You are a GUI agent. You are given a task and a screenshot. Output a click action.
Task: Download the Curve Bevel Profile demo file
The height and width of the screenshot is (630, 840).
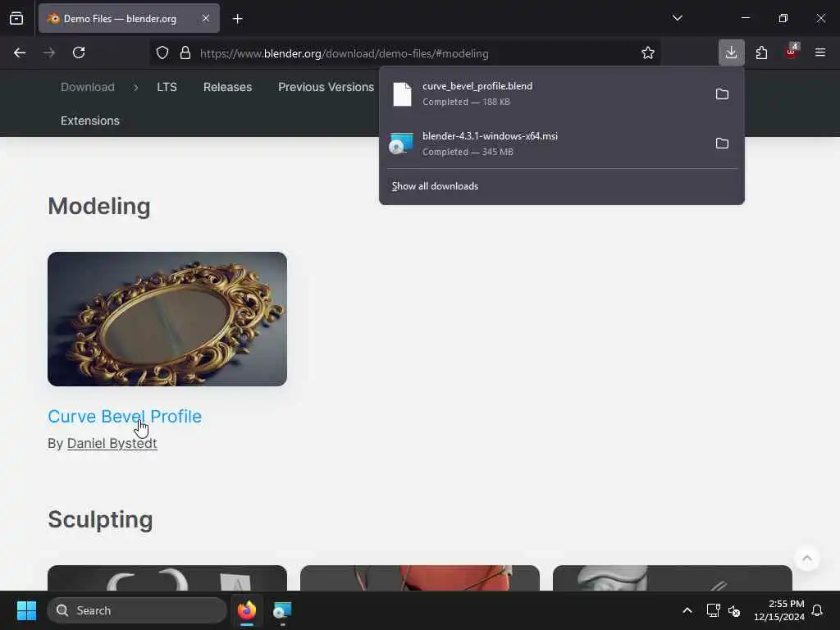[125, 416]
